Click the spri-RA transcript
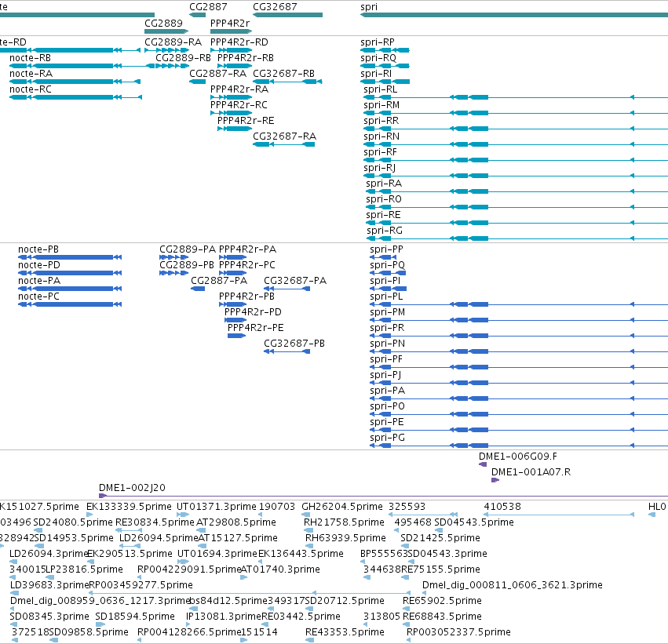The height and width of the screenshot is (644, 668). tap(517, 191)
